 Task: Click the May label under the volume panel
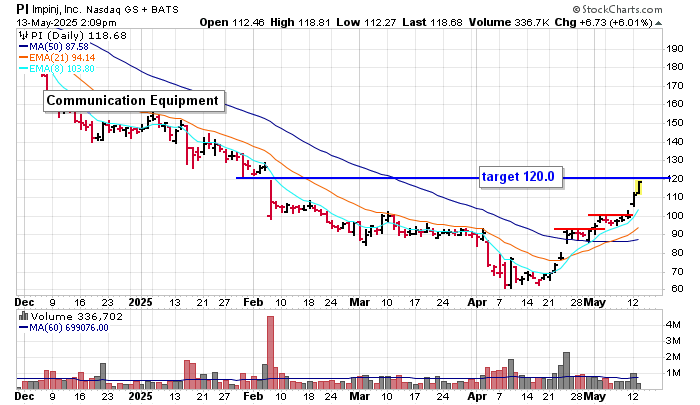[x=595, y=396]
